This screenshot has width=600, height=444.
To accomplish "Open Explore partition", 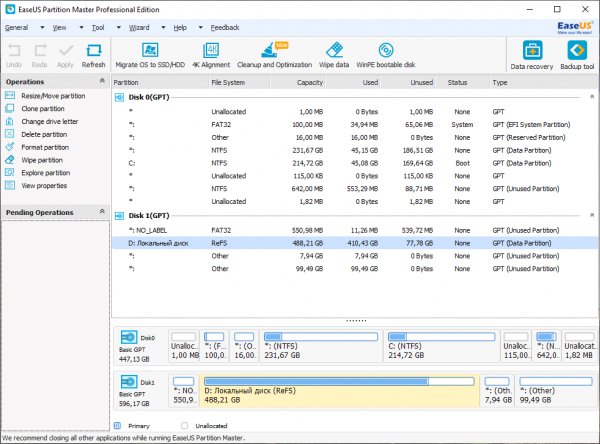I will point(46,173).
